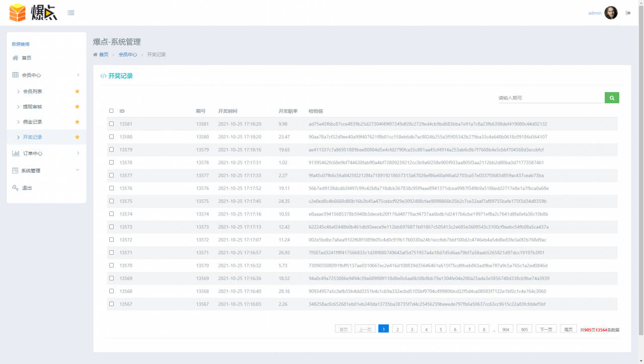Screen dimensions: 644x364
Task: Click the 尾页 last page button
Action: (569, 329)
